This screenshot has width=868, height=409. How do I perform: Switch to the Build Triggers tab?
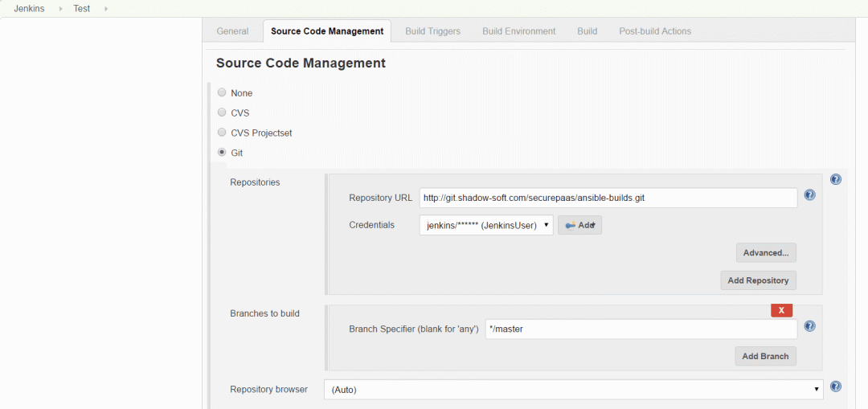coord(433,31)
